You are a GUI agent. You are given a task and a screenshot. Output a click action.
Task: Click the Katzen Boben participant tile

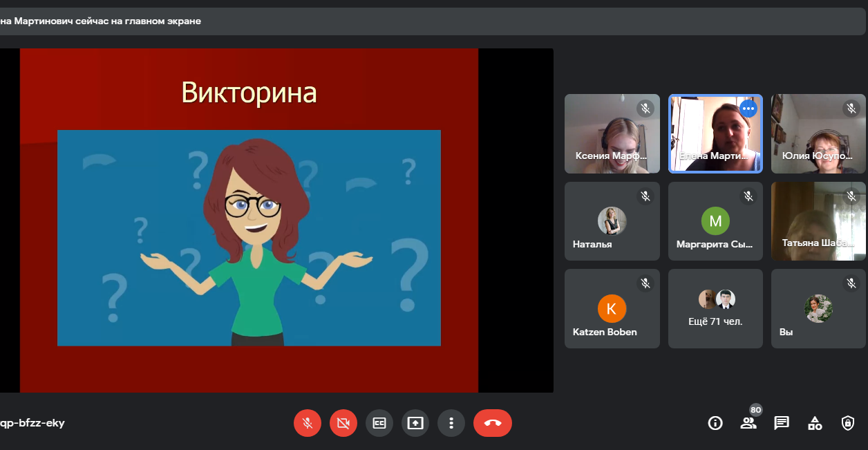point(612,308)
